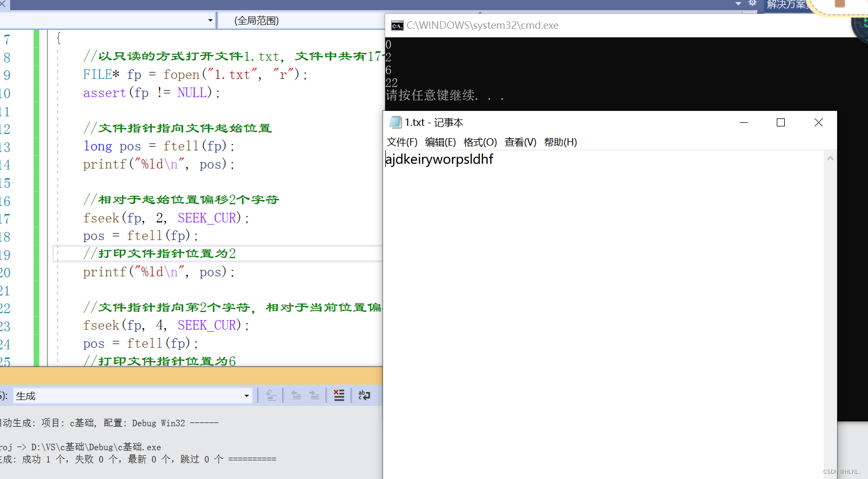Click the '1.txt - 记事本' window title

pos(434,122)
